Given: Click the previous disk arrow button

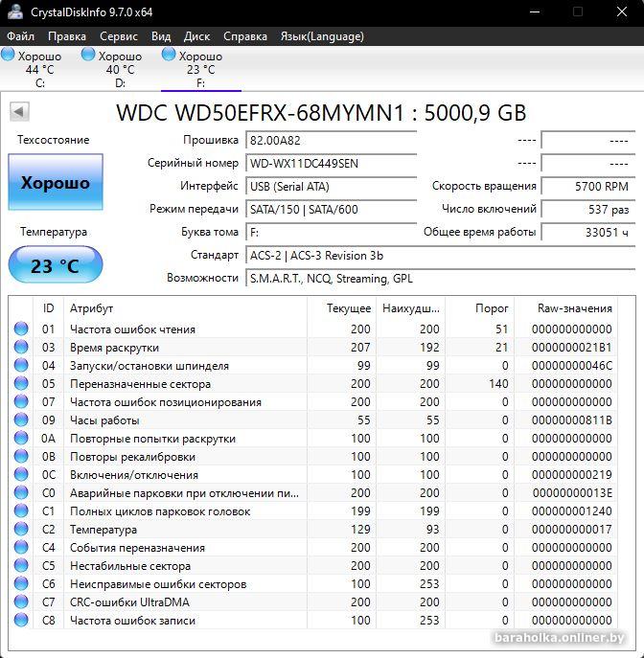Looking at the screenshot, I should [19, 112].
